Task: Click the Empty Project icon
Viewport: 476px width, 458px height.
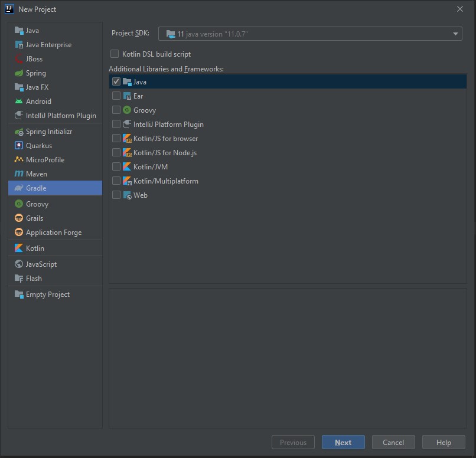Action: point(19,294)
